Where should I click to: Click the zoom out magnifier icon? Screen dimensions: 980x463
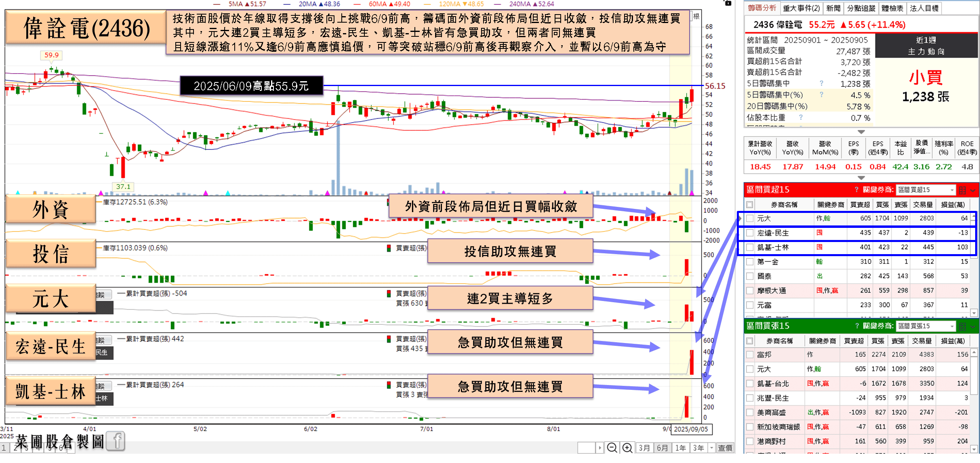coord(612,448)
